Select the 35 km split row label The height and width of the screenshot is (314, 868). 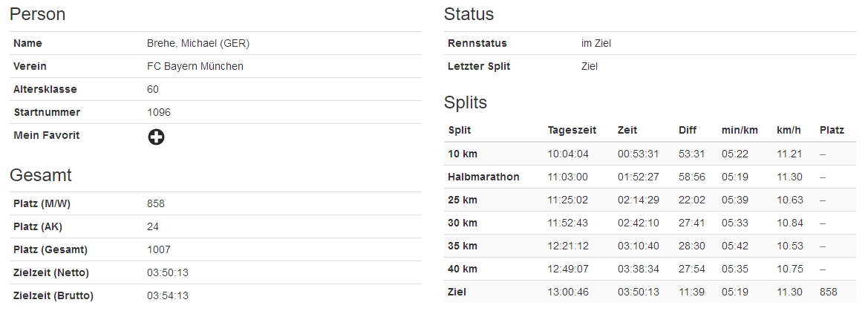pyautogui.click(x=463, y=246)
